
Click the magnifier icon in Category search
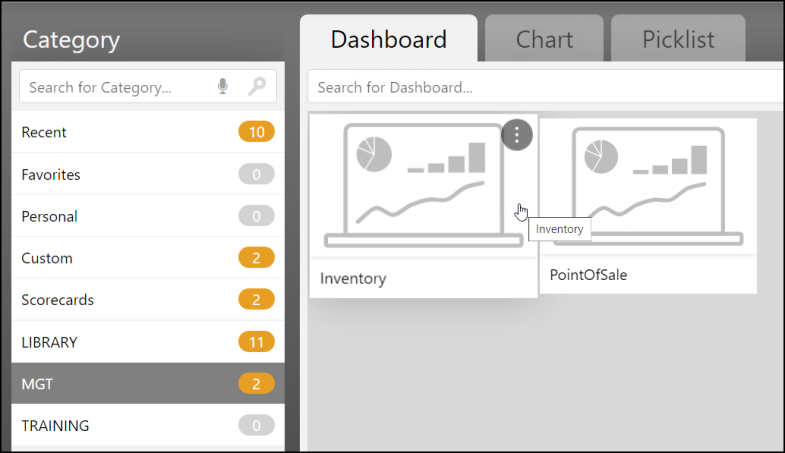tap(257, 87)
